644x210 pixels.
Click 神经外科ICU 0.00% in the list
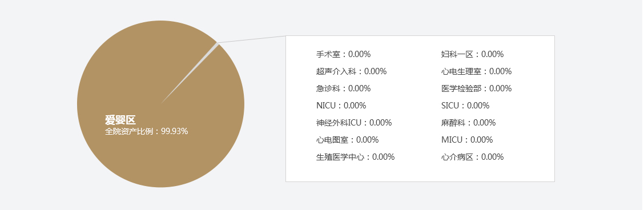click(x=354, y=123)
